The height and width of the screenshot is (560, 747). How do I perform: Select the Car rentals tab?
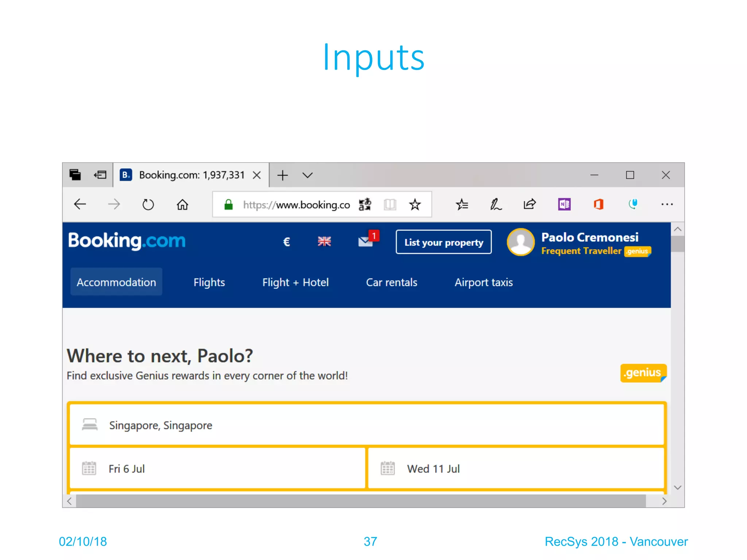(x=391, y=282)
